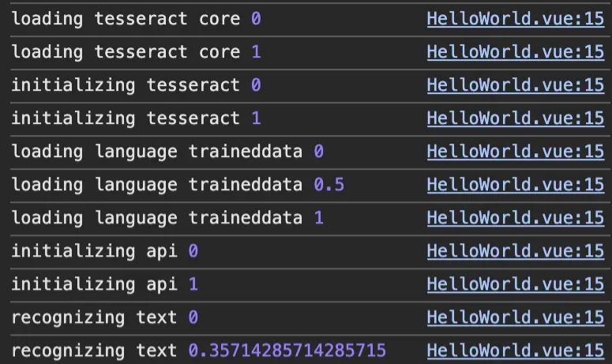The width and height of the screenshot is (612, 364).
Task: Open source link for 'loading tesseract core 1'
Action: click(x=516, y=52)
